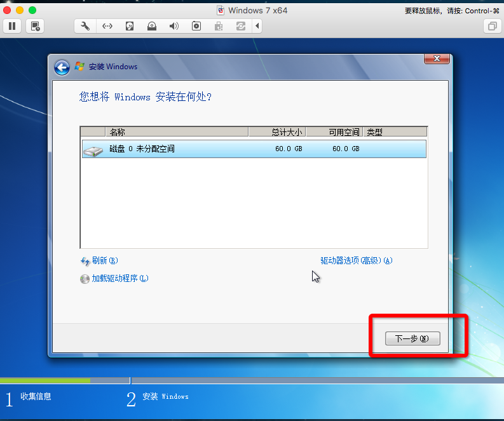Enter unity view window icon
Screen dimensions: 504x421
click(493, 26)
